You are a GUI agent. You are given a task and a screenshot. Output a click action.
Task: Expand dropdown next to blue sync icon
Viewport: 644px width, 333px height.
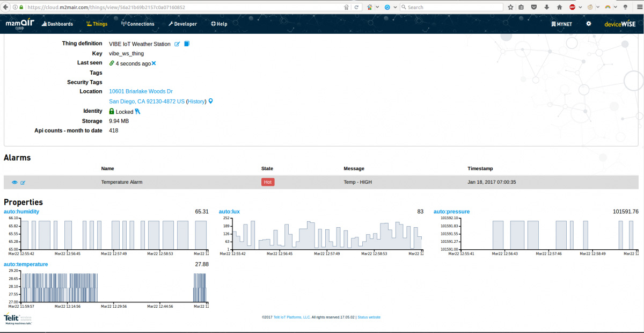(395, 8)
